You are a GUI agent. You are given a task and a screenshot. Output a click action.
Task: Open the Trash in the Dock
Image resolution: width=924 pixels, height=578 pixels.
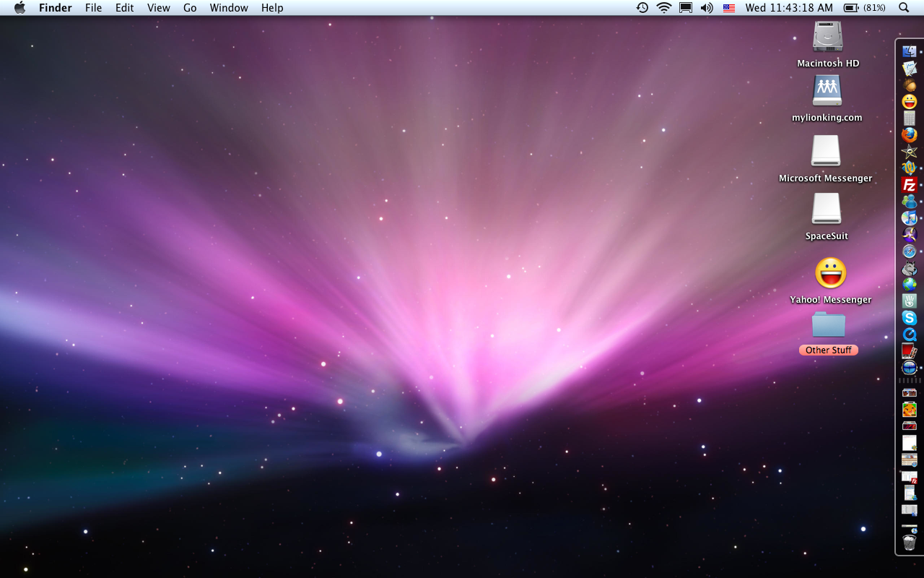point(909,542)
